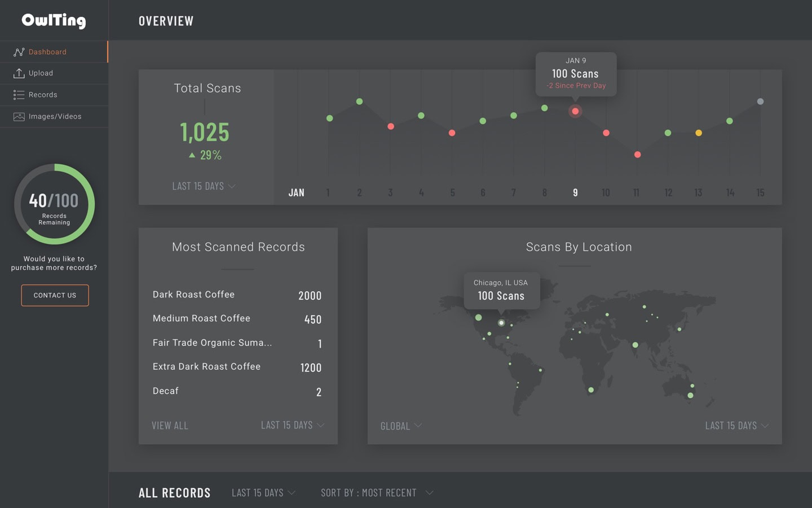Click the Chicago location marker on map

(501, 323)
